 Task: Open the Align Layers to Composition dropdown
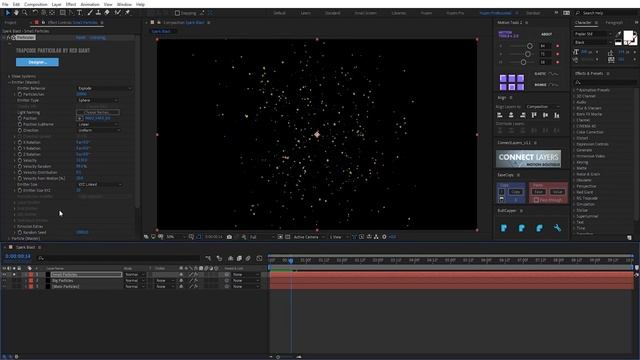(x=542, y=107)
